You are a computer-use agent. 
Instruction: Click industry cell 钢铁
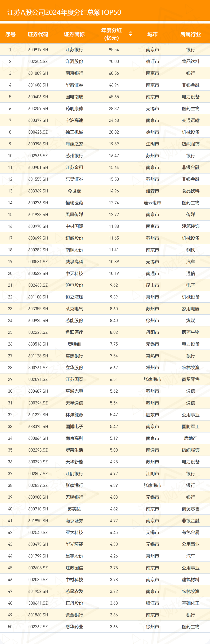[x=191, y=250]
